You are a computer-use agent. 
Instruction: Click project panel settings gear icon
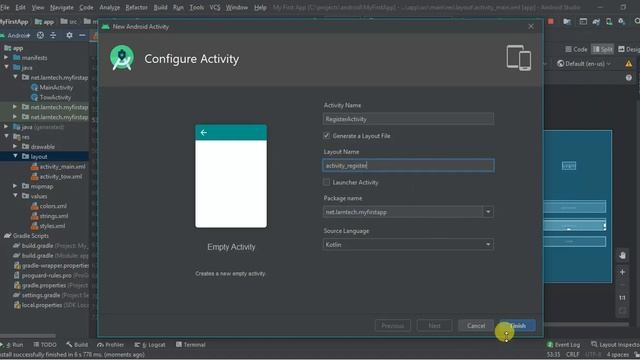[69, 36]
